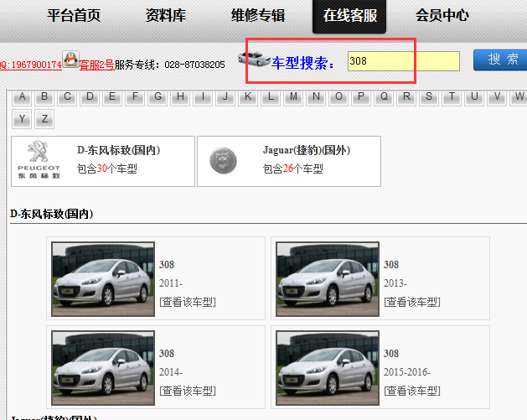
Task: Open the 308 2014- car thumbnail
Action: click(103, 368)
